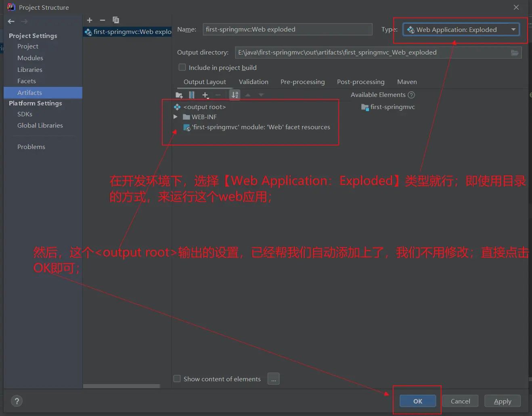Screen dimensions: 532x416
Task: Toggle sort elements by names and types
Action: point(235,95)
